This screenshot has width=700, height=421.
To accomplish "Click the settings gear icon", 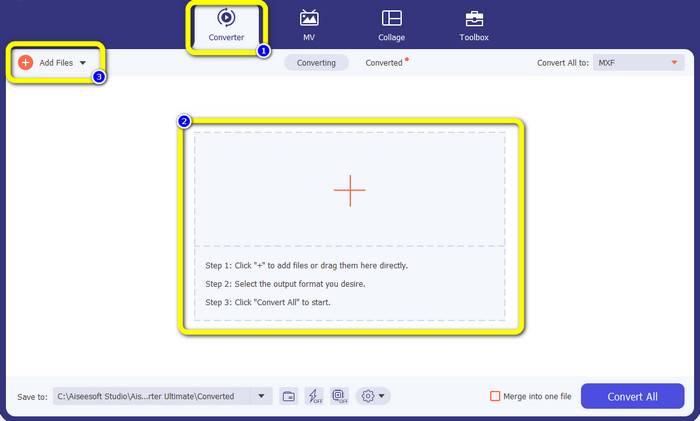I will (x=367, y=396).
